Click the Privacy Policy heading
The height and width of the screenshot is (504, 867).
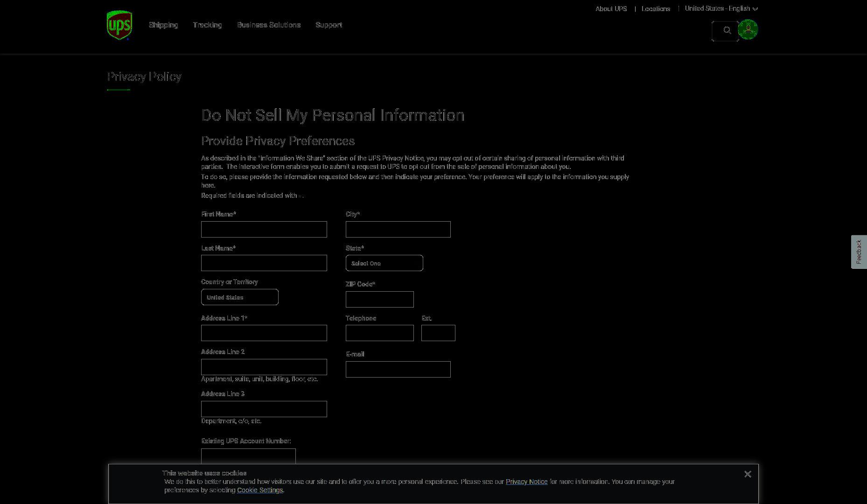pyautogui.click(x=144, y=77)
